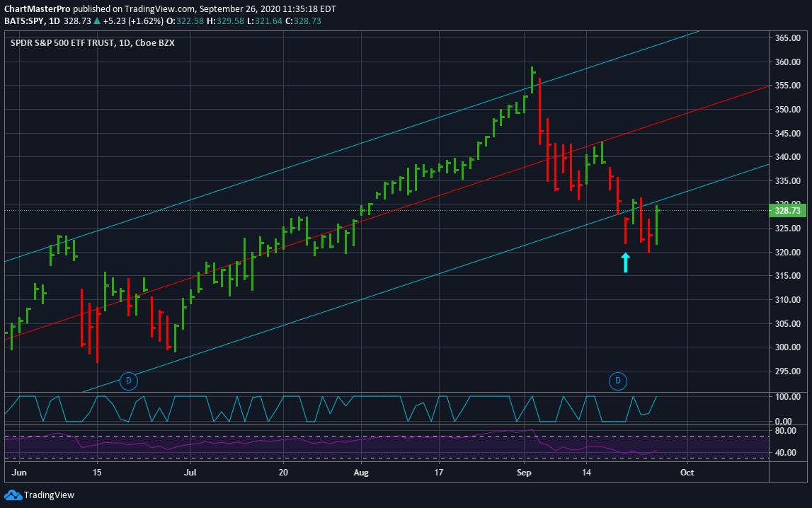The height and width of the screenshot is (508, 812).
Task: Click the 335.00 price axis label
Action: pyautogui.click(x=788, y=181)
